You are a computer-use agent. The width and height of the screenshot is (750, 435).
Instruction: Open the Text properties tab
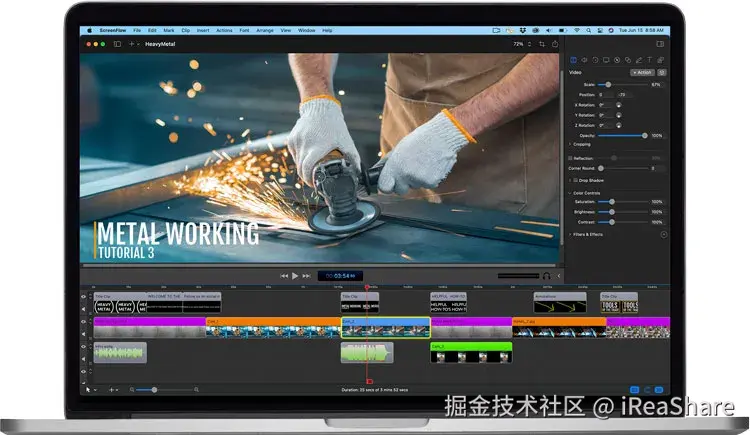650,60
